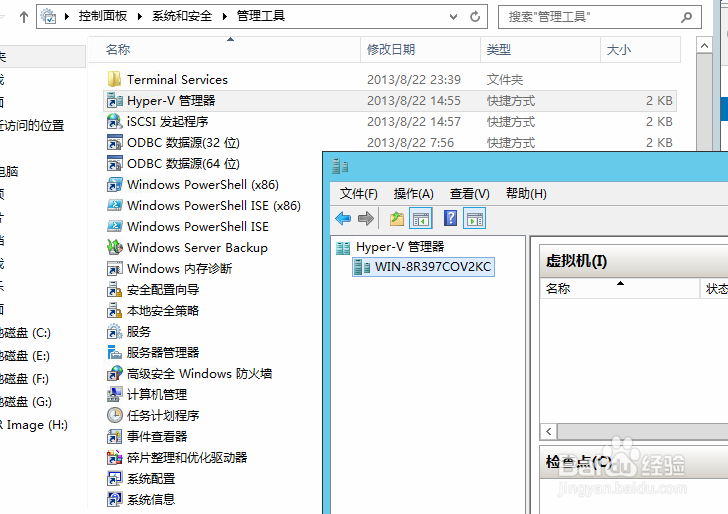Viewport: 728px width, 514px height.
Task: Select the 本地安全策略 icon
Action: click(114, 310)
